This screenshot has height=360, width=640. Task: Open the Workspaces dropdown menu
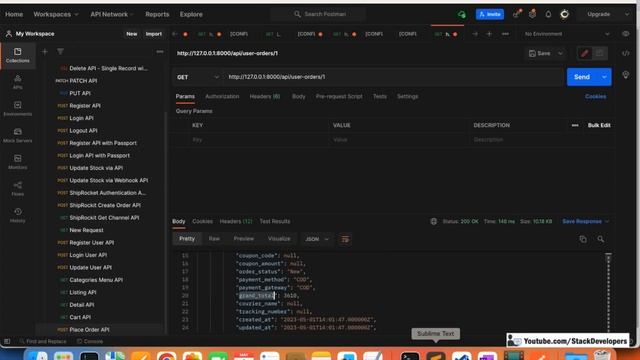click(x=56, y=14)
